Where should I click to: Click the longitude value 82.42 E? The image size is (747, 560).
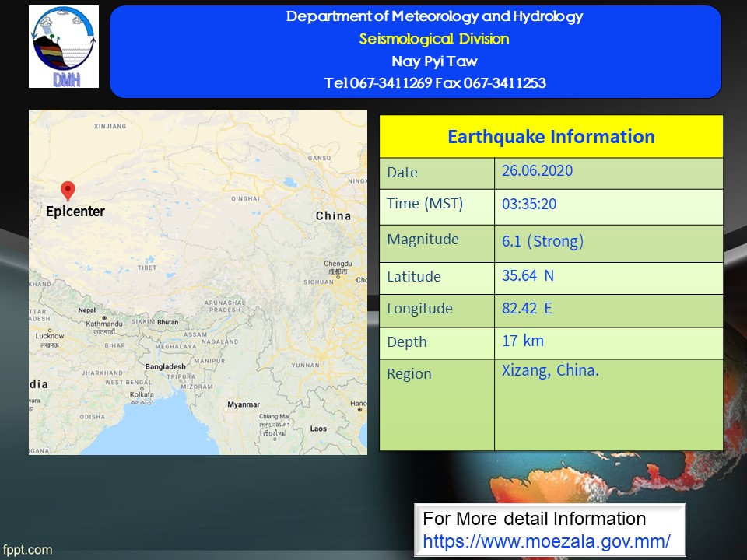tap(527, 309)
